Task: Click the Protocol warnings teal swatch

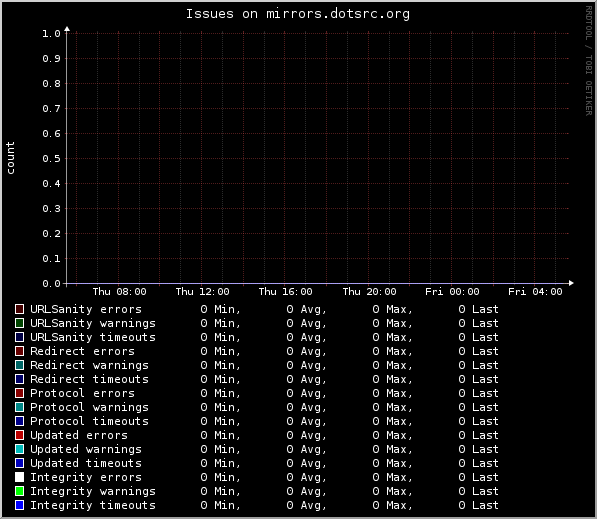Action: point(19,407)
